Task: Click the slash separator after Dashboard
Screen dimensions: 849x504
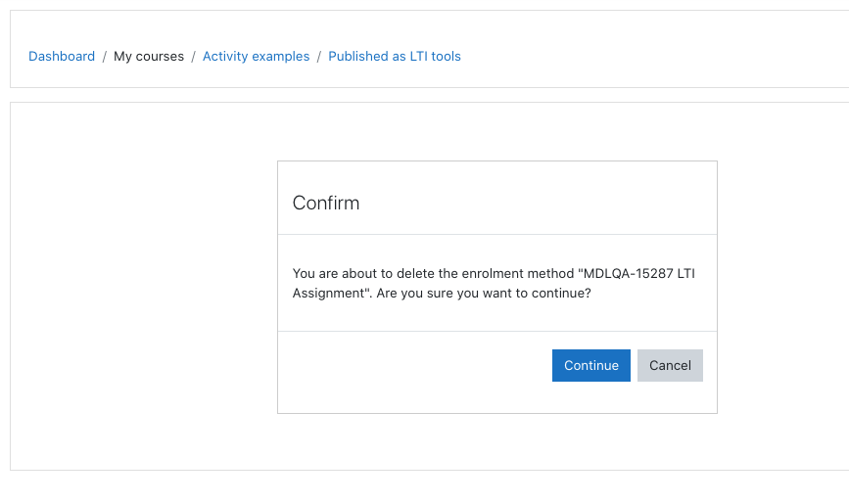Action: click(105, 57)
